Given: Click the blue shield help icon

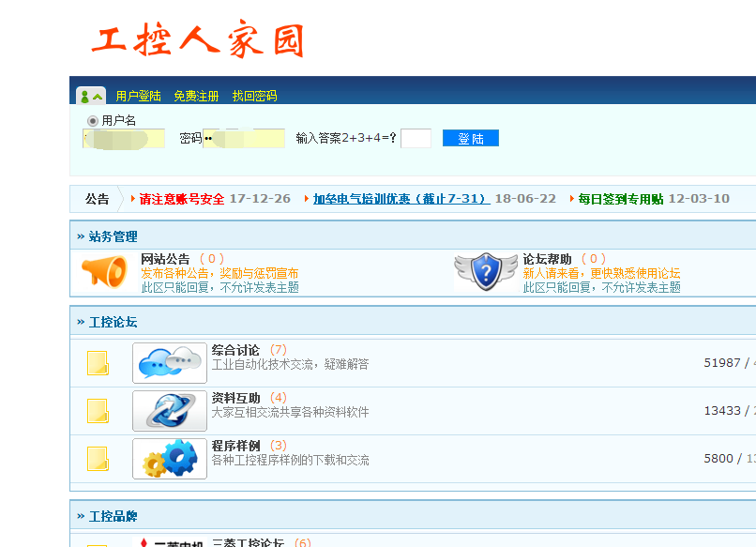Looking at the screenshot, I should (x=485, y=271).
